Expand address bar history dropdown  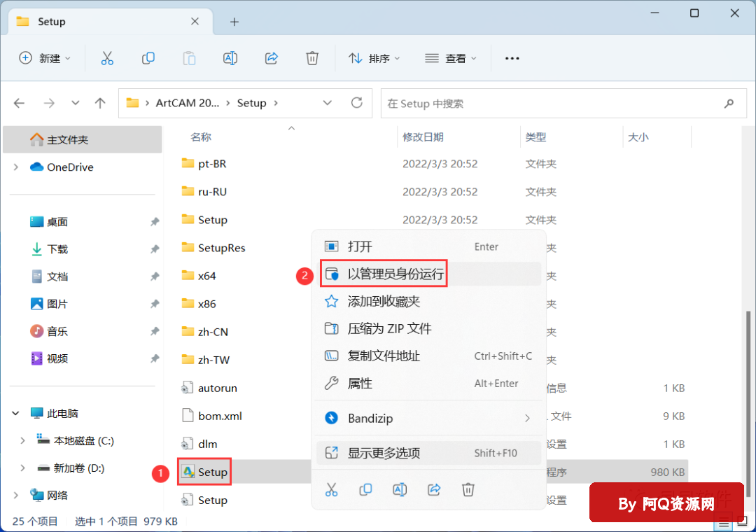(x=328, y=103)
